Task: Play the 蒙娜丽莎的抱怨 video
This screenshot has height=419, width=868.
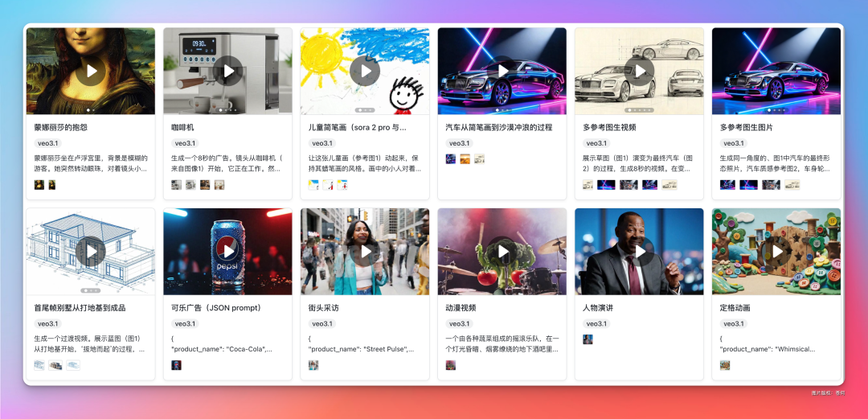Action: (91, 71)
